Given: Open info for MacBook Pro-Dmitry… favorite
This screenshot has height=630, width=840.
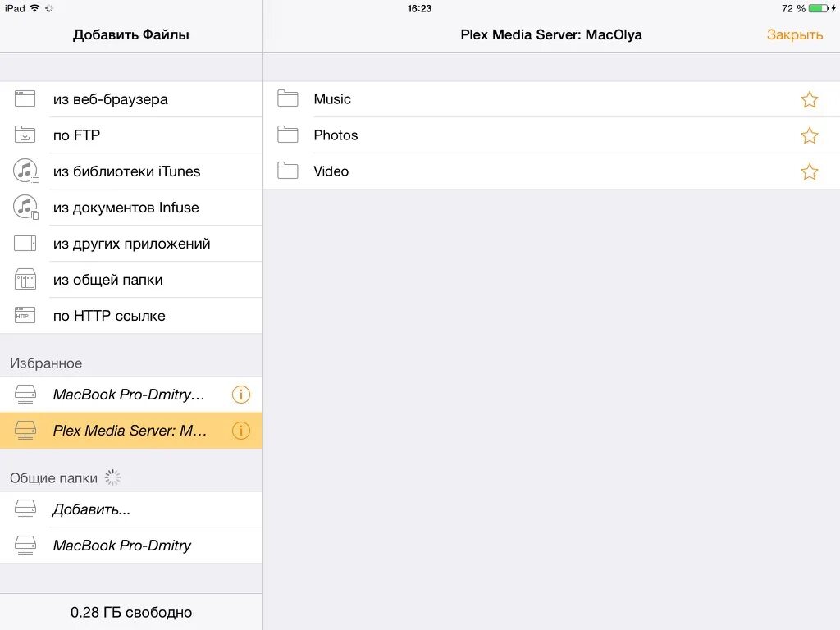Looking at the screenshot, I should 241,395.
